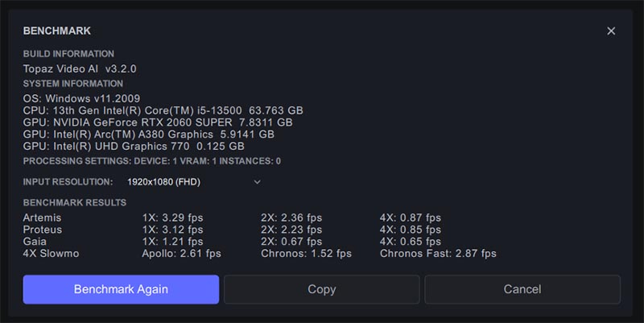Click the NVIDIA GeForce RTX 2060 SUPER line
Image resolution: width=644 pixels, height=323 pixels.
pos(158,122)
